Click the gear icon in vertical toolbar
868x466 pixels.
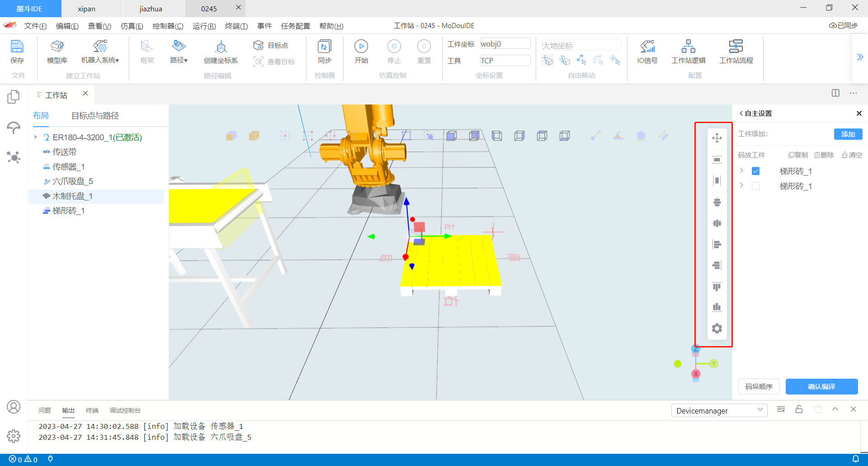tap(717, 328)
